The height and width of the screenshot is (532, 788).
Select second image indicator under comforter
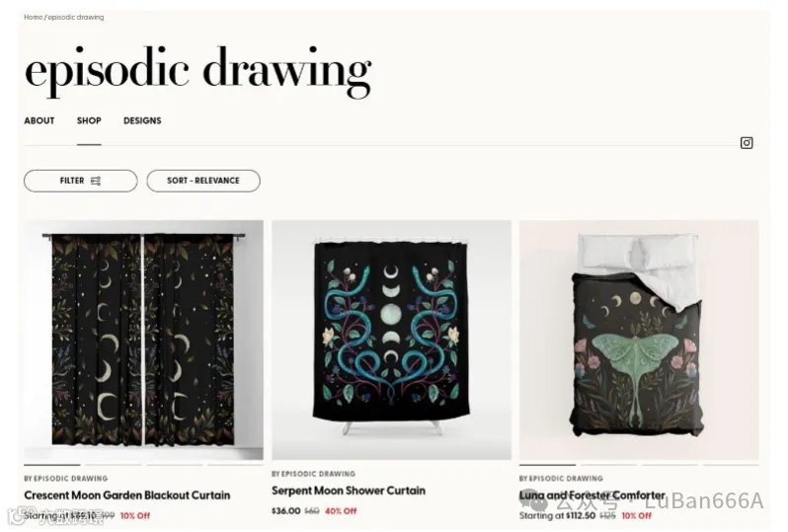tap(608, 465)
